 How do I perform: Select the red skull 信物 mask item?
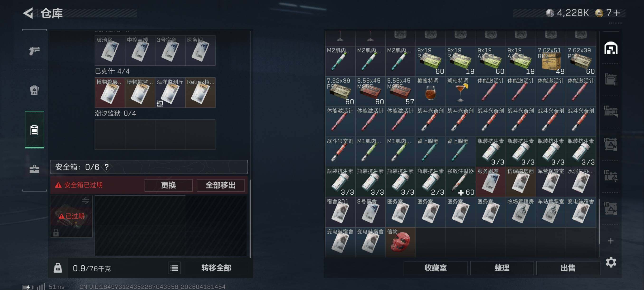click(401, 242)
